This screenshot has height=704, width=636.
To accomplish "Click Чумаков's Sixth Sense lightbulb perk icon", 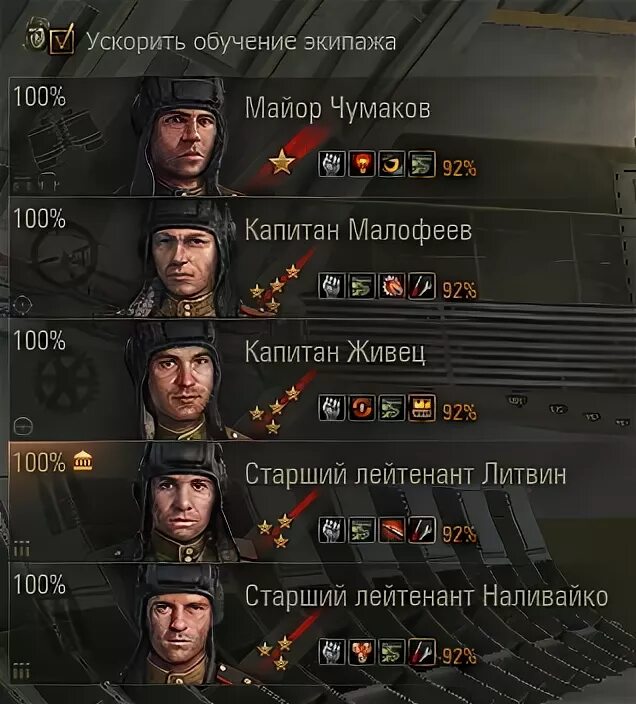I will point(362,163).
